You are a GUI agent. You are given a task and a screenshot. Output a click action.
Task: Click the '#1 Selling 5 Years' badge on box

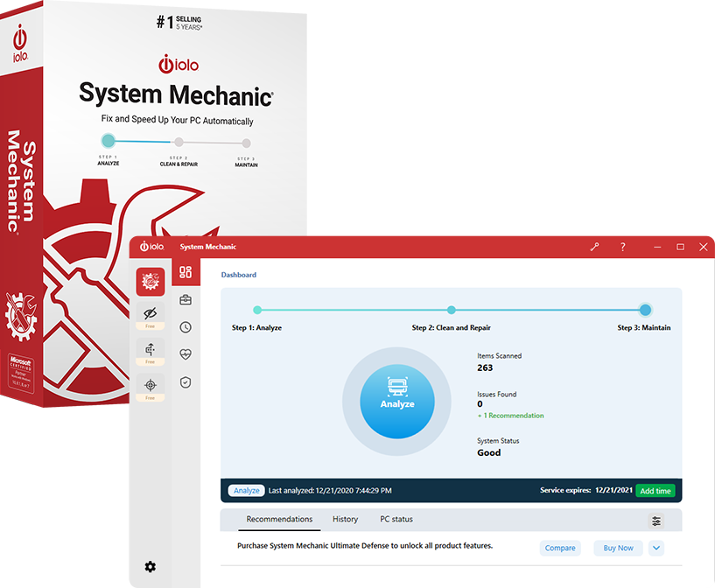[179, 22]
